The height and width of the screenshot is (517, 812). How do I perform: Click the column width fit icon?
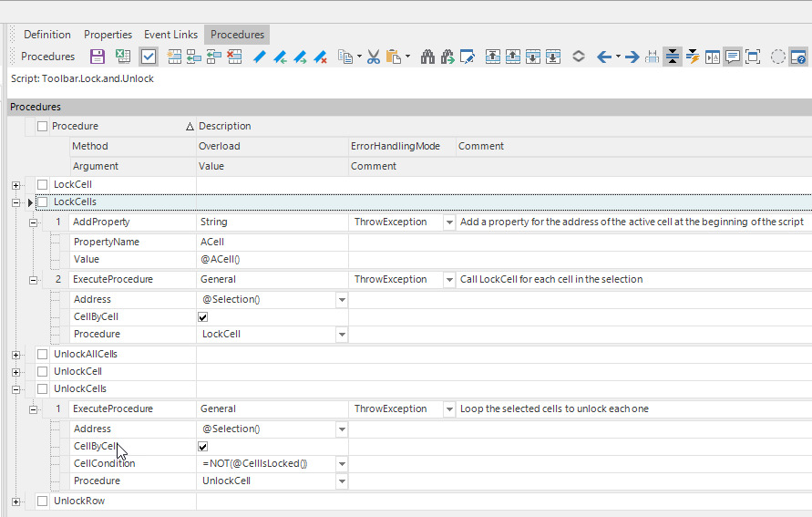(x=652, y=57)
